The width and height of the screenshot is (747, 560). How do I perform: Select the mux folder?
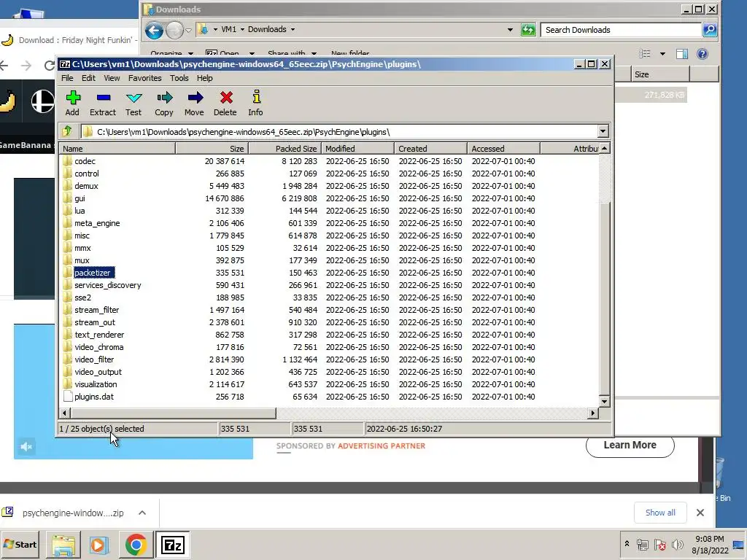tap(82, 260)
